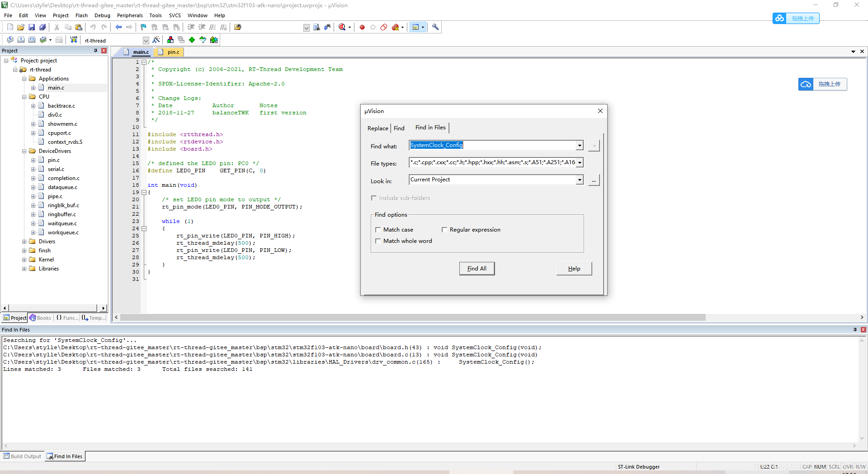Click the Kill all breakpoints icon

click(395, 27)
